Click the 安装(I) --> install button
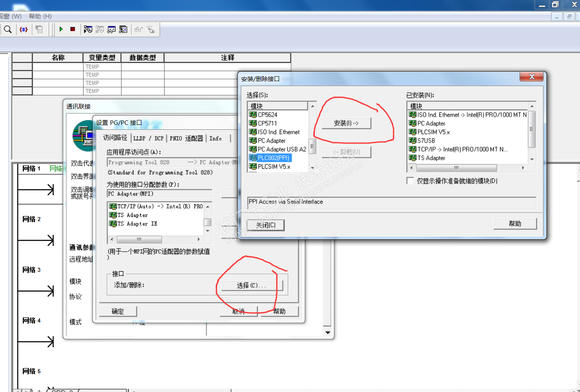580x392 pixels. [346, 123]
